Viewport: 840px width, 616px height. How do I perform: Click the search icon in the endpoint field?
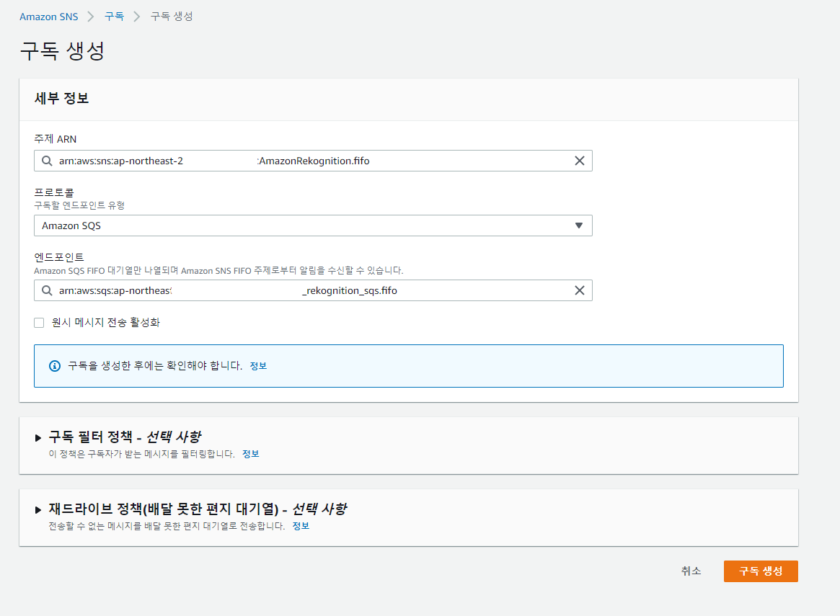47,290
